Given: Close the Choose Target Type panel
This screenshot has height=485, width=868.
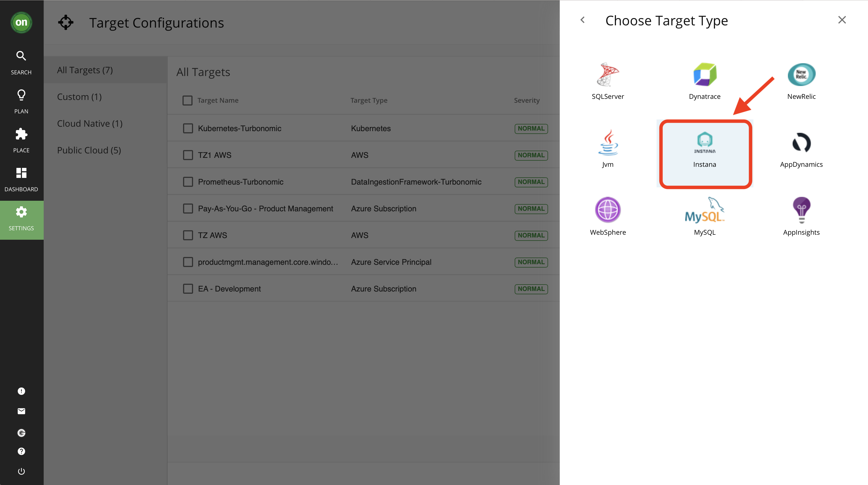Looking at the screenshot, I should click(842, 20).
